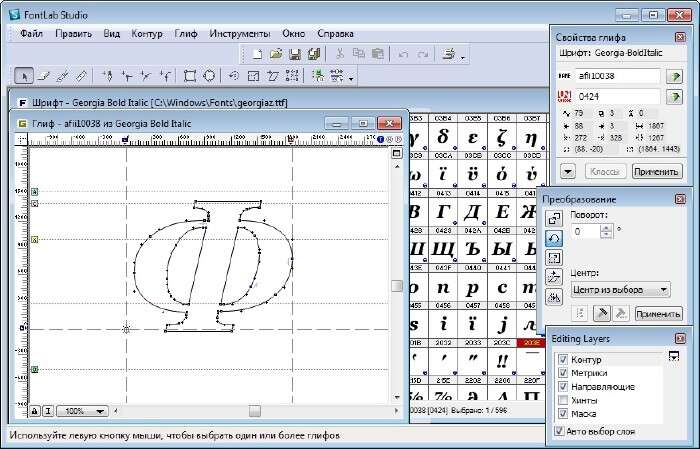Toggle the lock icon in glyph window
Image resolution: width=700 pixels, height=449 pixels.
35,411
